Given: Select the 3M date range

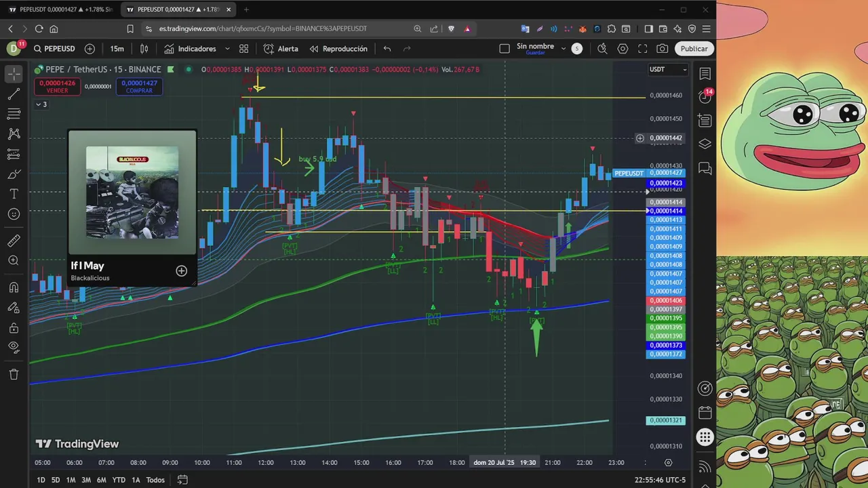Looking at the screenshot, I should point(86,480).
